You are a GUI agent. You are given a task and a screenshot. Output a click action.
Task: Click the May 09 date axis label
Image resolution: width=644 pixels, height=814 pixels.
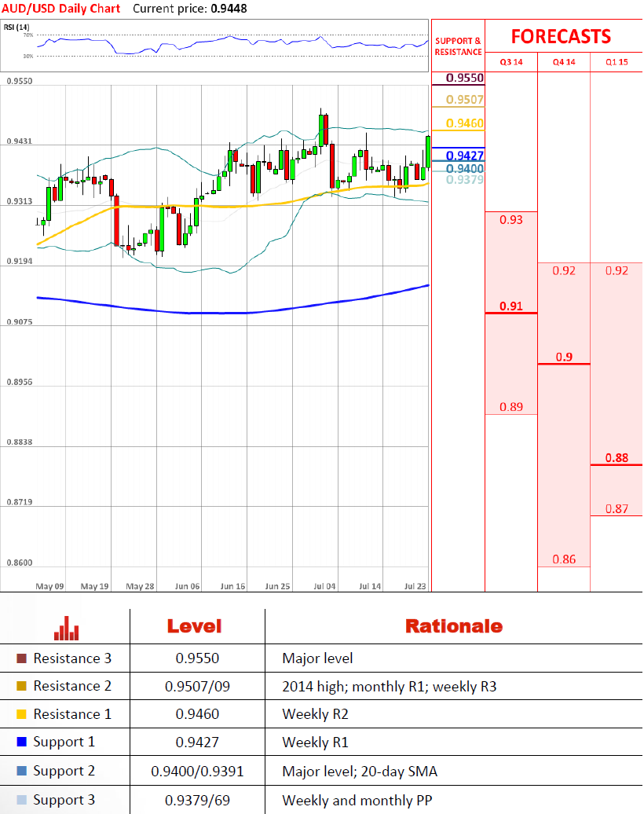[49, 586]
